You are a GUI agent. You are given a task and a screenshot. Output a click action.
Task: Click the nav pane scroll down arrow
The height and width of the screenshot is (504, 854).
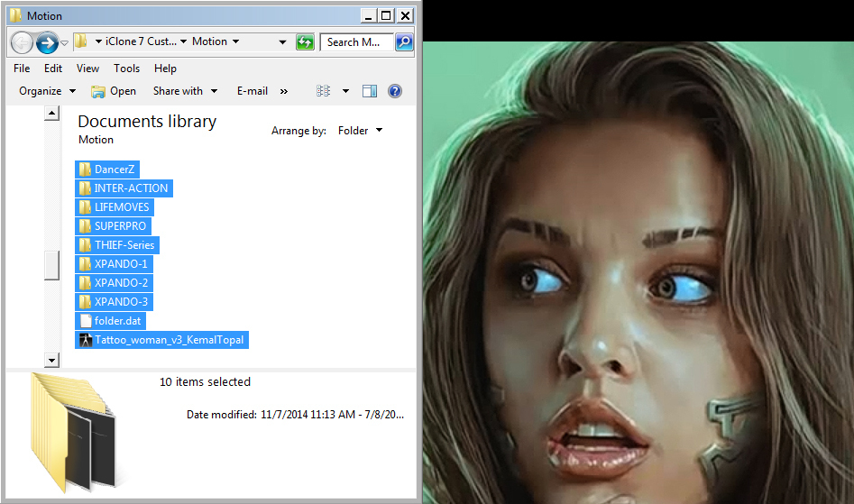click(51, 360)
